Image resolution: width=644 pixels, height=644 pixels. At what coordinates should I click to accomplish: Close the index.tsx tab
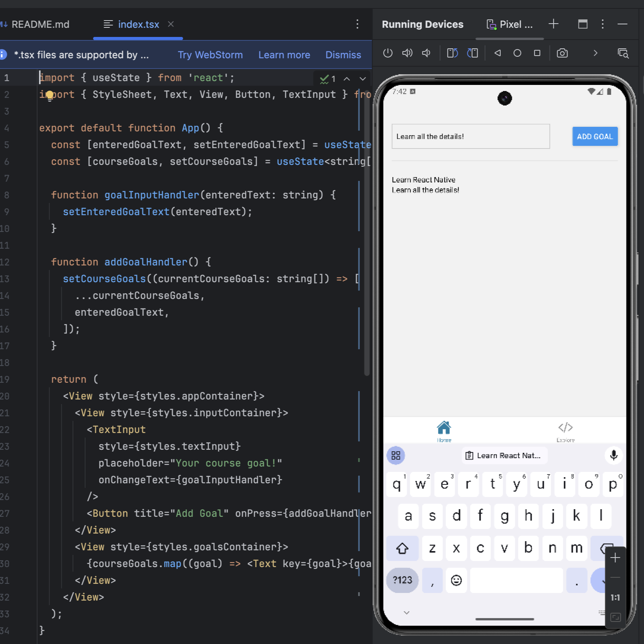click(x=171, y=24)
